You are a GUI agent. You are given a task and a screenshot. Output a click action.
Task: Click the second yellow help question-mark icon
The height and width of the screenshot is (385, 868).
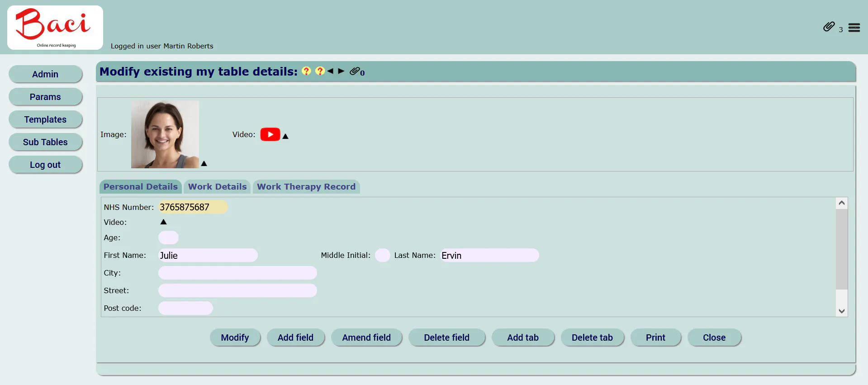[x=320, y=71]
